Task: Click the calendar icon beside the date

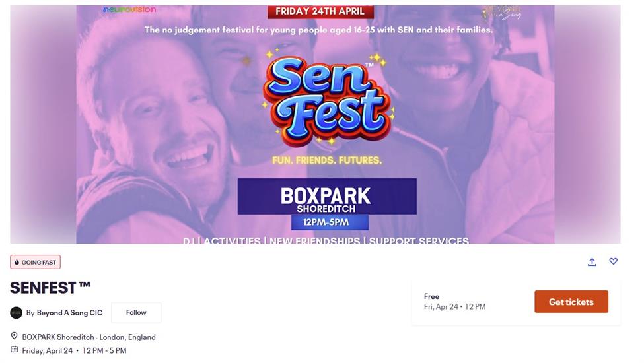Action: point(15,350)
